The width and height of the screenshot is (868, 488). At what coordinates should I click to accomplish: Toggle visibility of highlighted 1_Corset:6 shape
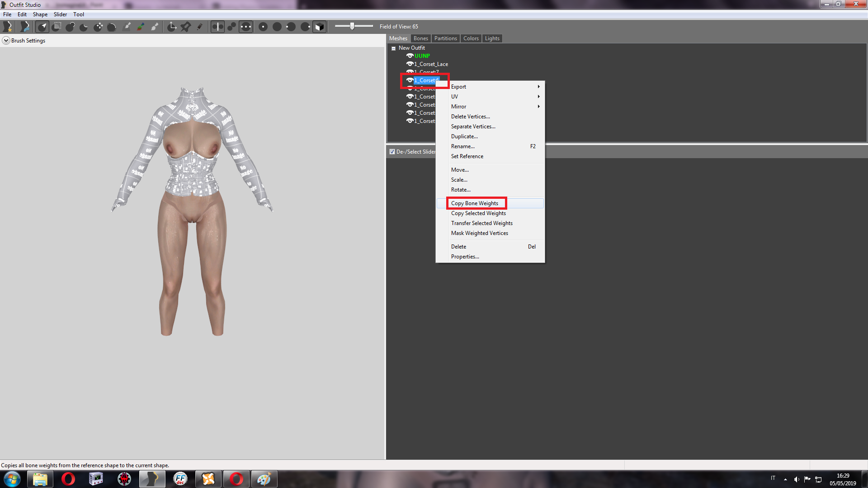[x=410, y=80]
